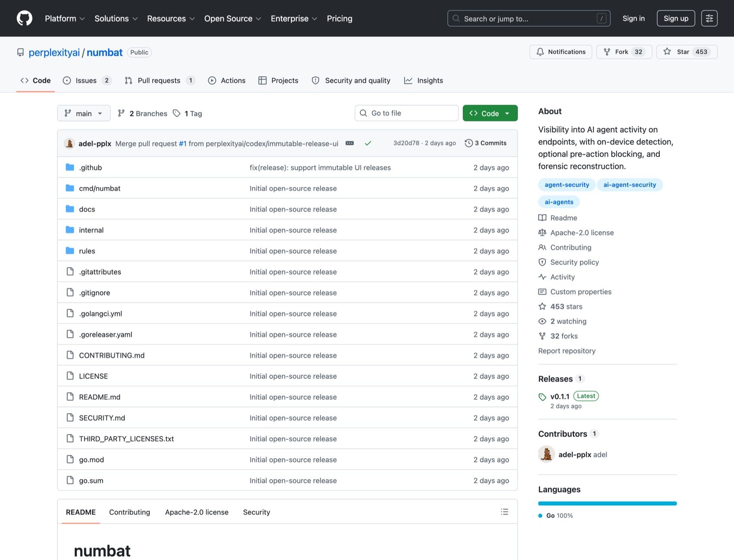The height and width of the screenshot is (560, 734).
Task: Switch to README Security tab
Action: (x=256, y=512)
